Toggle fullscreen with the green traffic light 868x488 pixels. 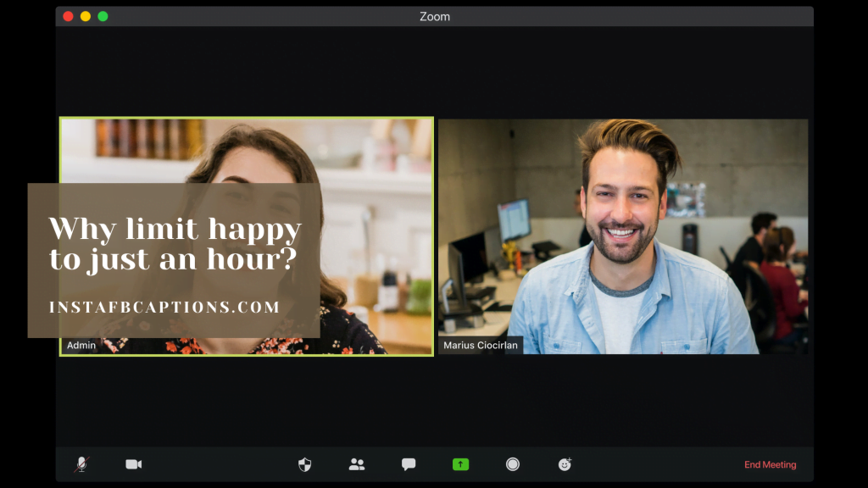tap(103, 15)
